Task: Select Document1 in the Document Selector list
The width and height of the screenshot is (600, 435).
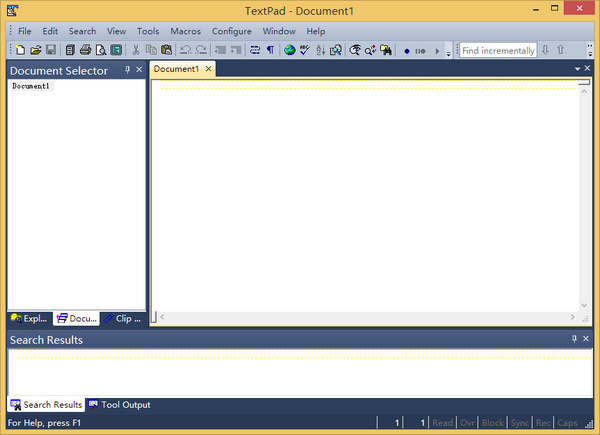Action: tap(31, 86)
